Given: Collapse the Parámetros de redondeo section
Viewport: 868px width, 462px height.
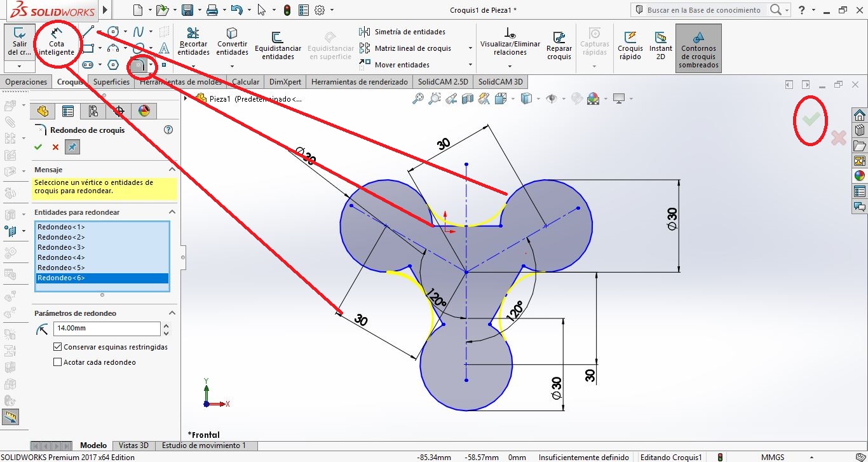Looking at the screenshot, I should [172, 313].
